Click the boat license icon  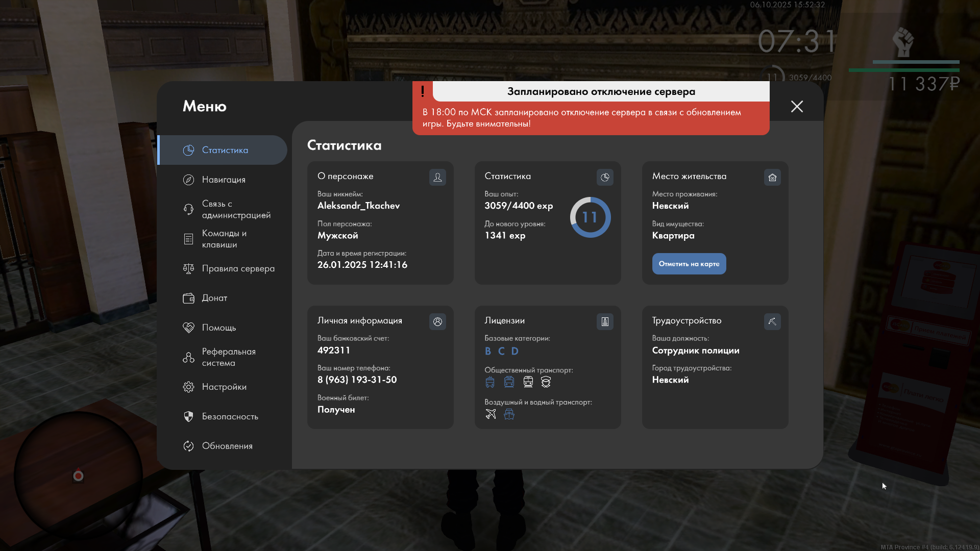click(x=509, y=414)
